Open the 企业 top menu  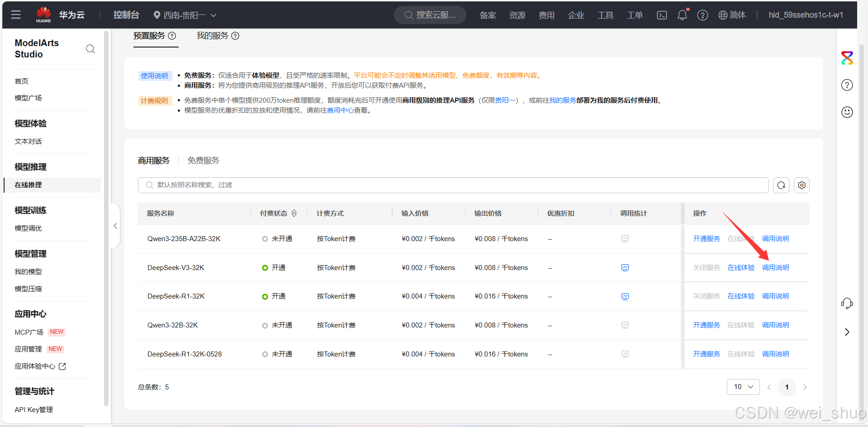(576, 15)
